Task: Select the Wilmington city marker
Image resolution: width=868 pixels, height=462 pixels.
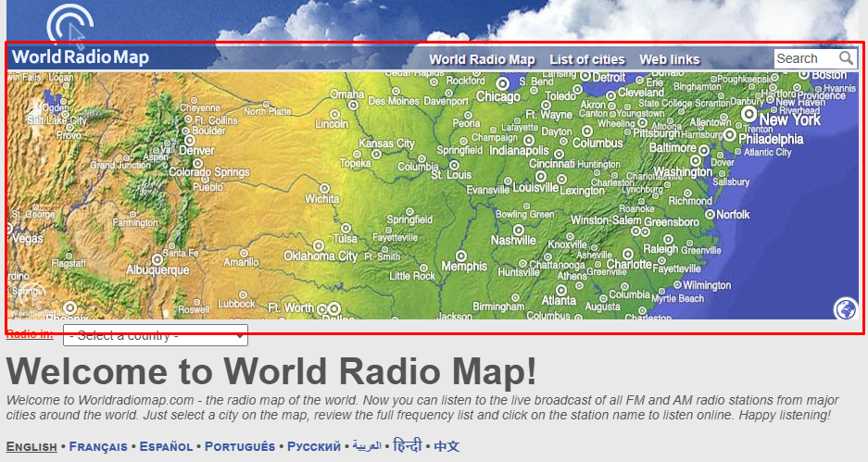Action: pyautogui.click(x=677, y=284)
